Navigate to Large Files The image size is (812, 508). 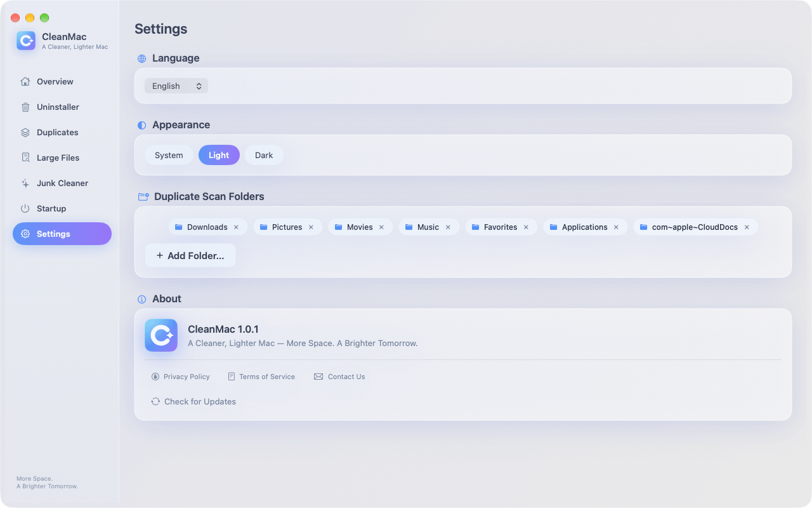(62, 157)
